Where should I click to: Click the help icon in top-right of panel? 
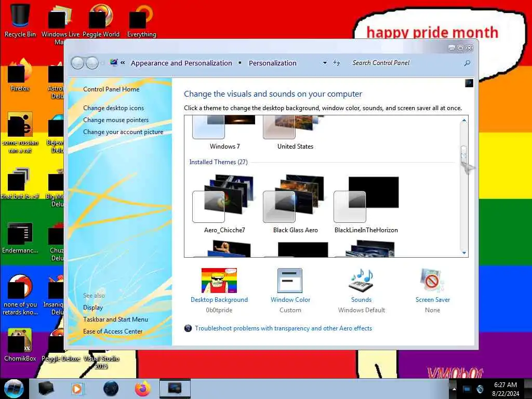click(469, 83)
